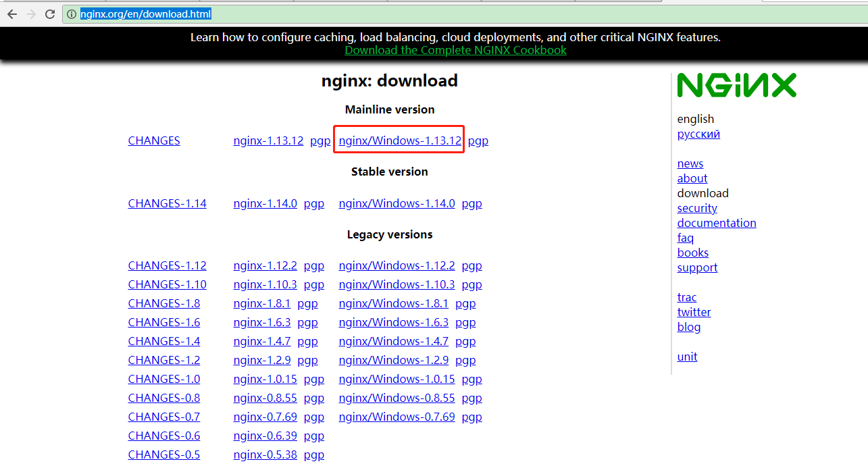This screenshot has width=868, height=468.
Task: Open CHANGES-0.8 link
Action: click(x=164, y=398)
